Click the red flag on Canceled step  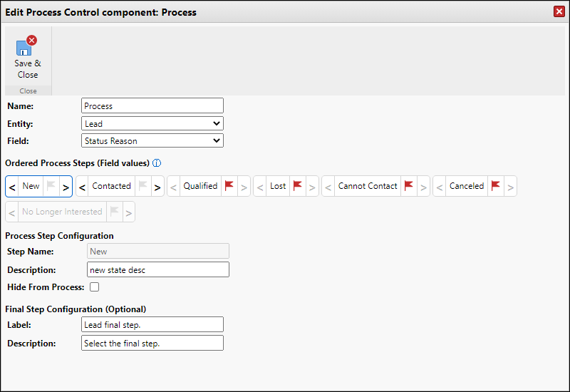tap(496, 186)
